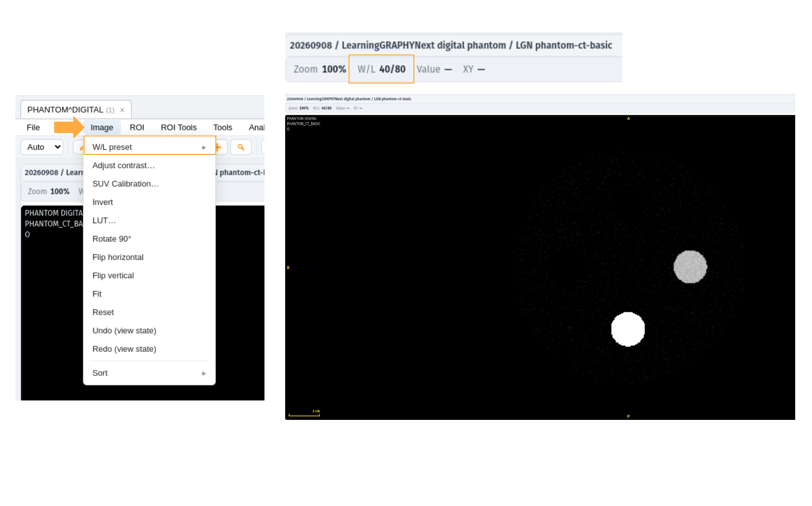The height and width of the screenshot is (506, 812).
Task: Click the yellow R orientation marker
Action: (288, 268)
